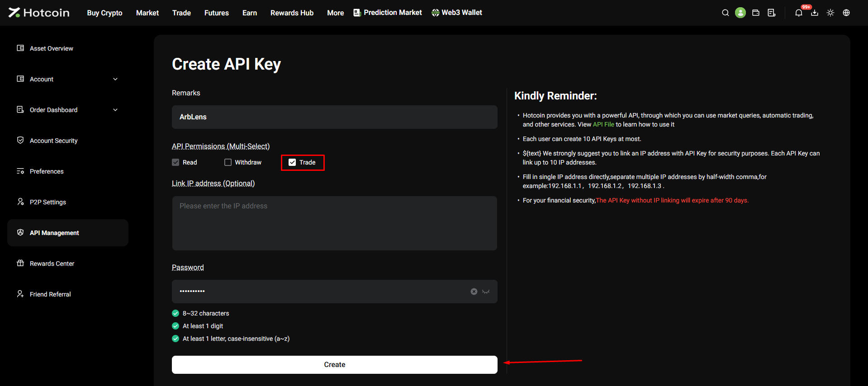Focus the Password input field

(335, 292)
